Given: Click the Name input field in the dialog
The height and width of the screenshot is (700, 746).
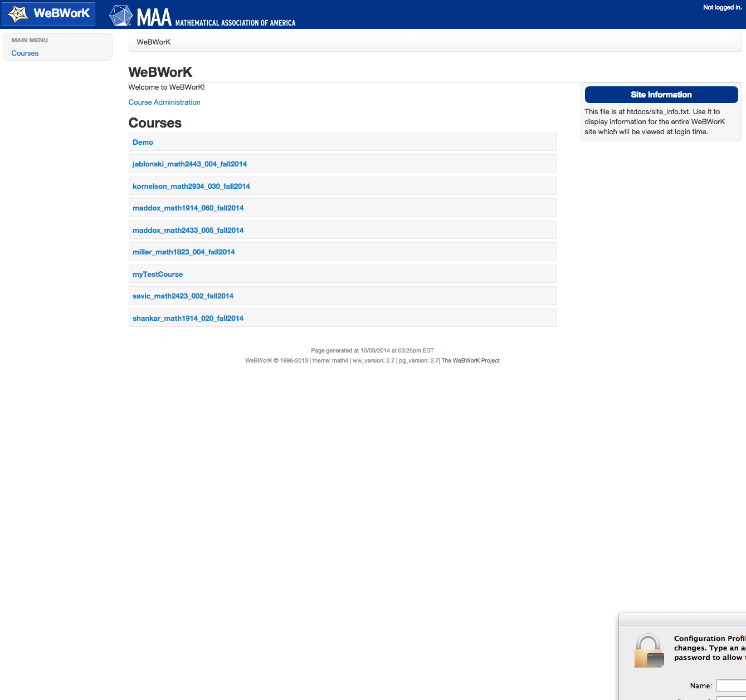Looking at the screenshot, I should 731,686.
